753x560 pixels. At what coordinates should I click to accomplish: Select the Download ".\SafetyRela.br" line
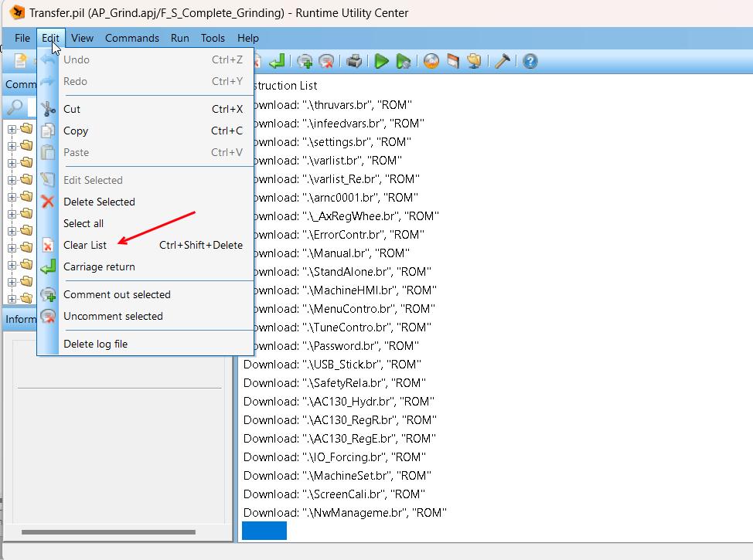tap(335, 383)
